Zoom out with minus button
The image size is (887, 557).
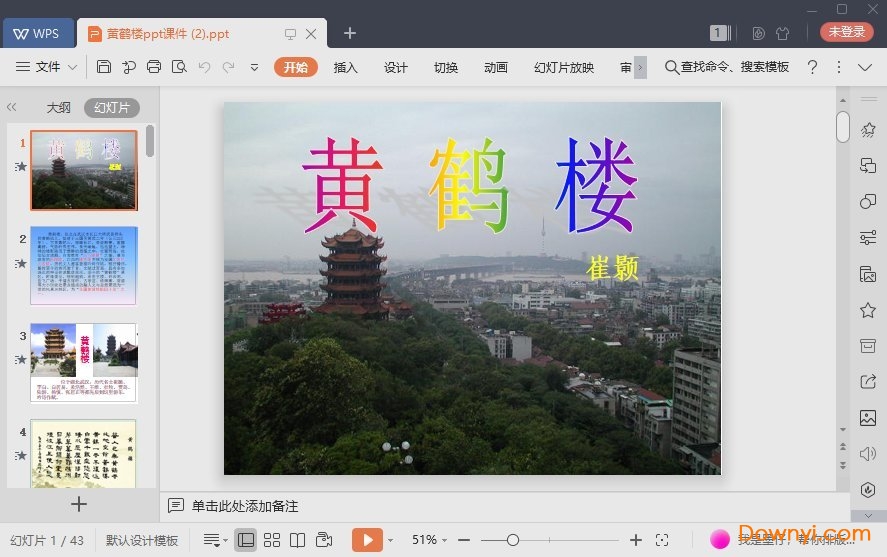coord(464,541)
